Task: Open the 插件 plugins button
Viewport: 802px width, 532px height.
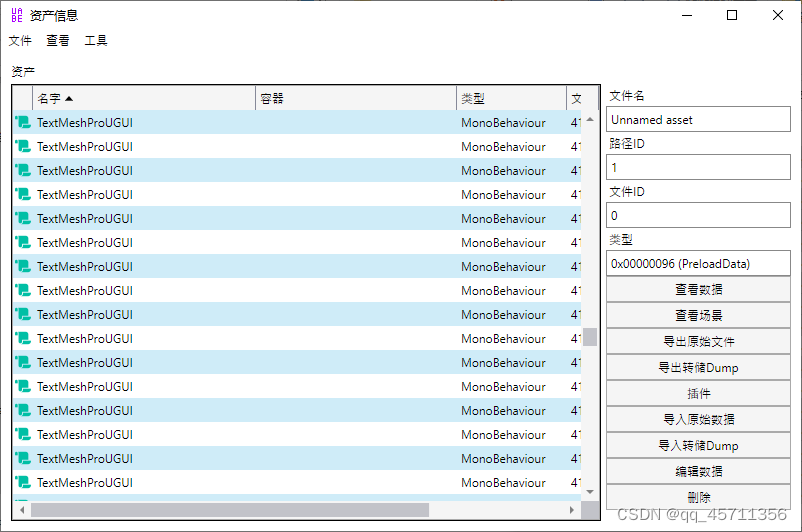Action: [x=698, y=393]
